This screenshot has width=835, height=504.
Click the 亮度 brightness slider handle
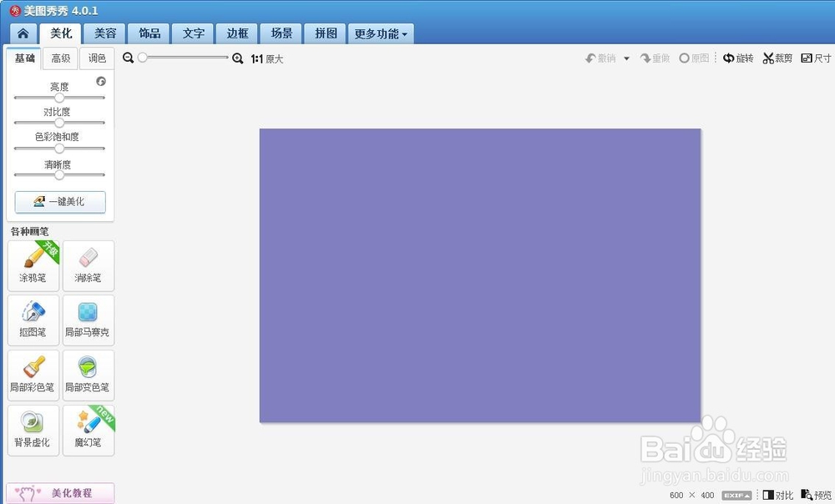59,98
